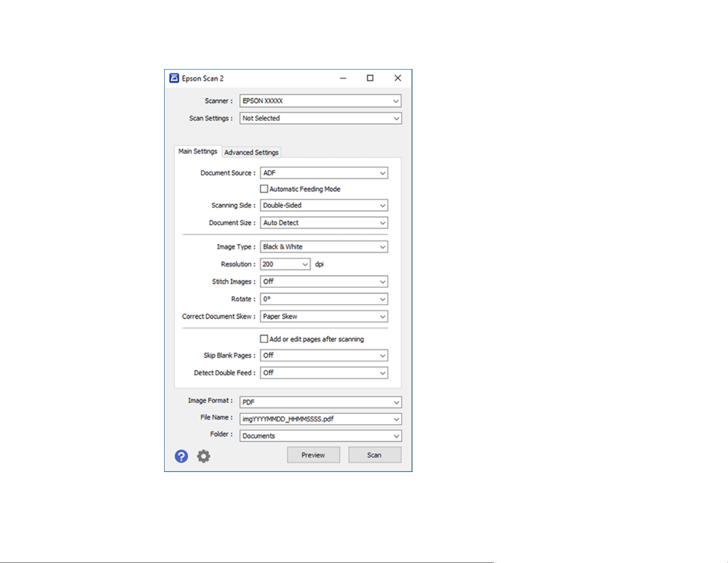Switch to the Advanced Settings tab
Viewport: 728px width, 563px height.
click(251, 152)
